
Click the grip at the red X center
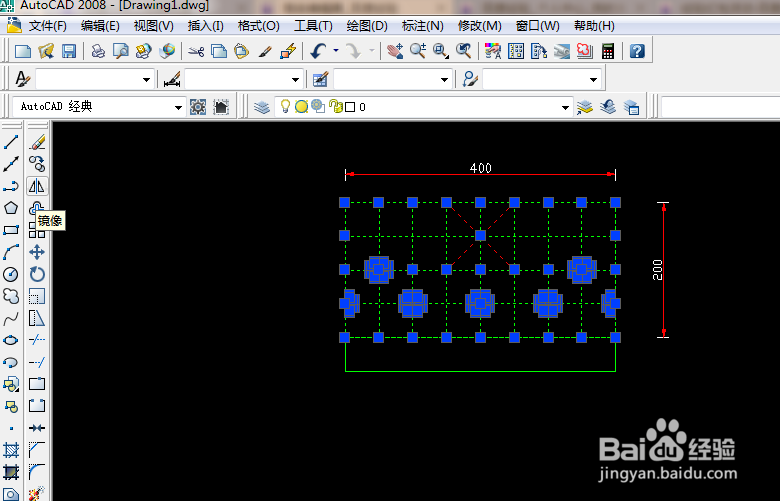coord(481,235)
